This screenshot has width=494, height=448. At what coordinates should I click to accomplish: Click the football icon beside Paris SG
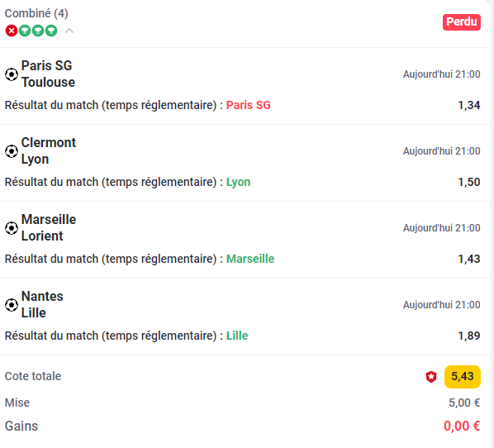tap(12, 74)
